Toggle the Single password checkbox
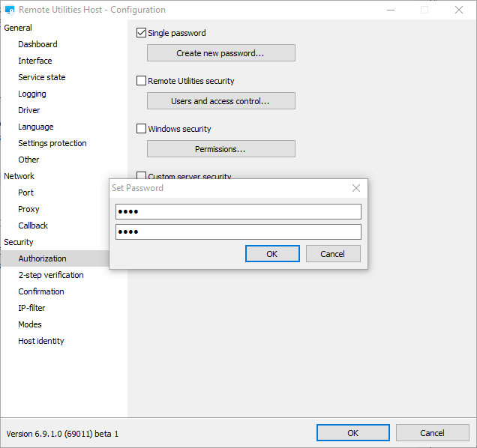 (141, 33)
